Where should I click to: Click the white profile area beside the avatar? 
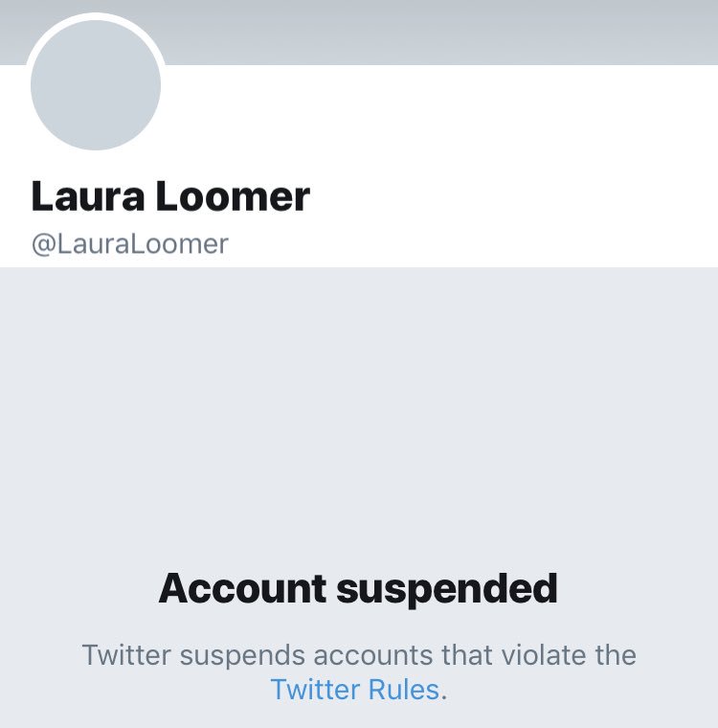(x=441, y=121)
